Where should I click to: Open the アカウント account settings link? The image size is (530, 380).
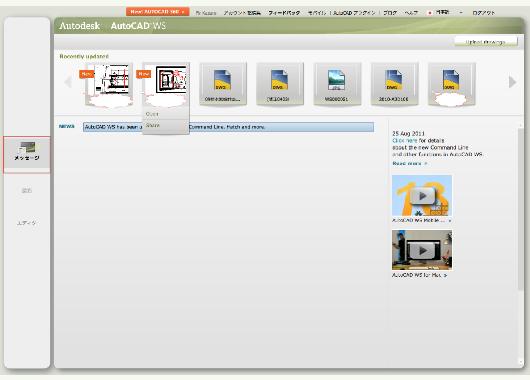pyautogui.click(x=242, y=13)
